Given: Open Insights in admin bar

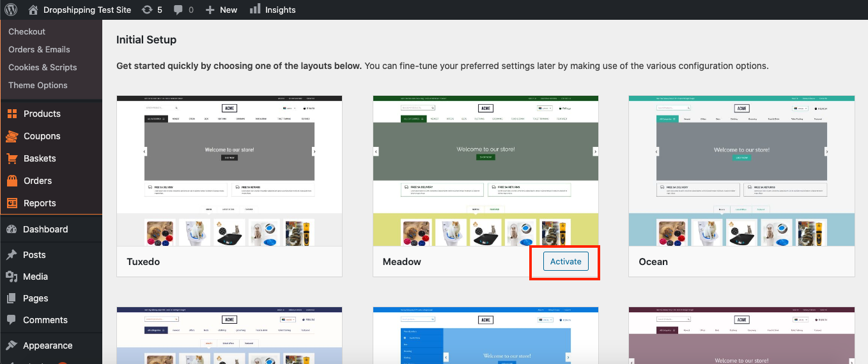Looking at the screenshot, I should click(272, 10).
